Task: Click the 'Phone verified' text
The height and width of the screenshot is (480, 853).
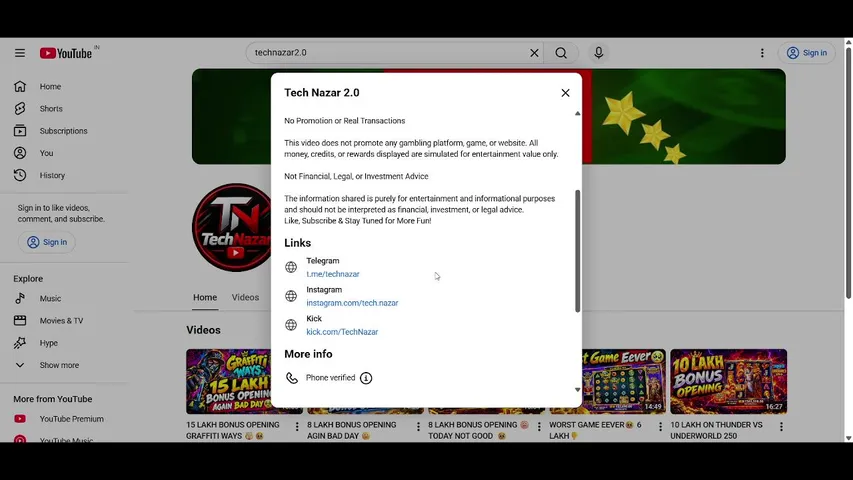Action: 330,378
